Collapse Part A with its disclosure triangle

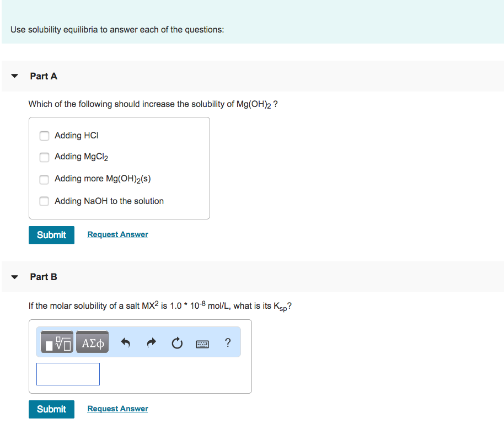pyautogui.click(x=14, y=76)
